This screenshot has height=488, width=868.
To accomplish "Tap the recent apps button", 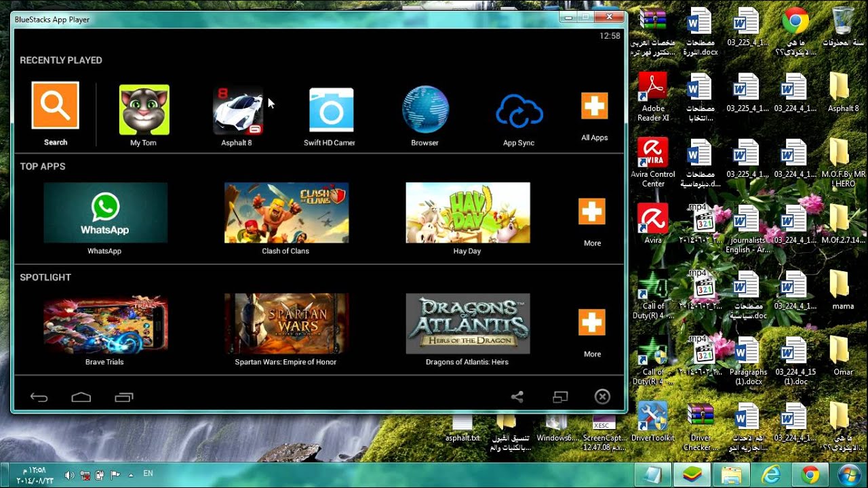I will (x=124, y=397).
